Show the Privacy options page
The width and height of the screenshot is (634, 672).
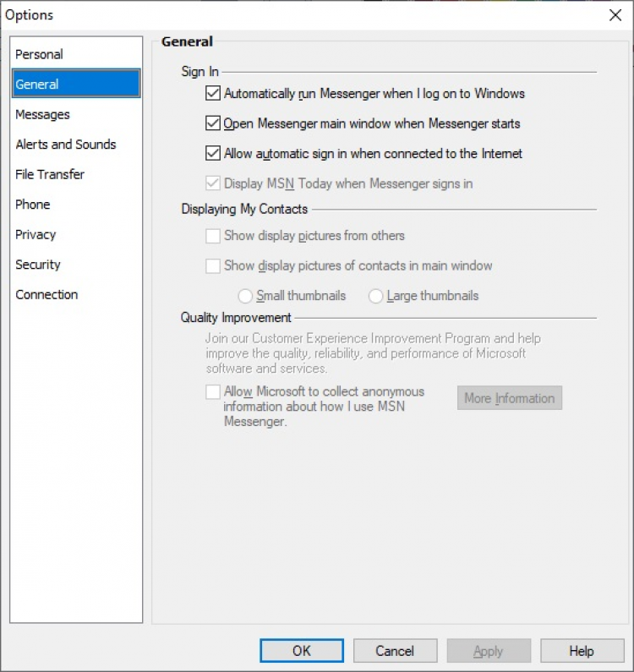pos(76,234)
